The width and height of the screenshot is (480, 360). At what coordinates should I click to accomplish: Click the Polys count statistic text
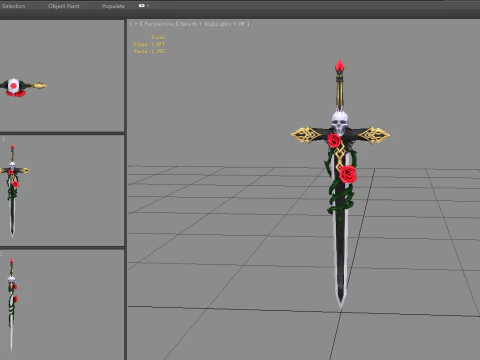149,44
